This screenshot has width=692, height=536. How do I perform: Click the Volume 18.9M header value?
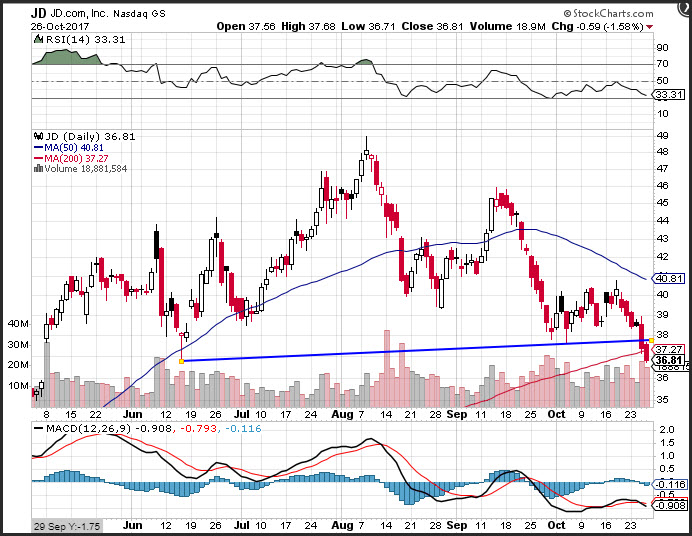click(x=508, y=26)
